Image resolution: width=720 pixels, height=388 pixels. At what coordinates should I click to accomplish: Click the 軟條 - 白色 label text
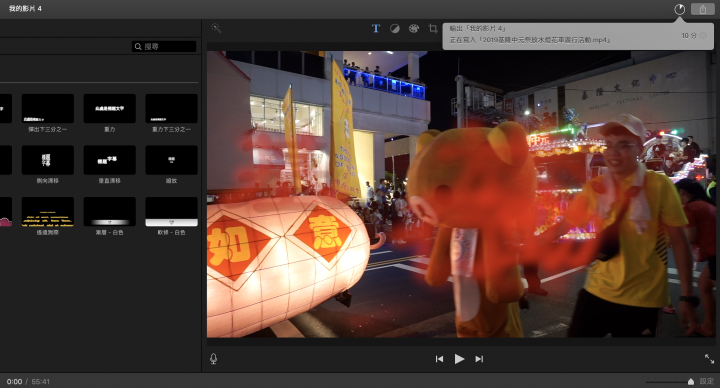171,232
